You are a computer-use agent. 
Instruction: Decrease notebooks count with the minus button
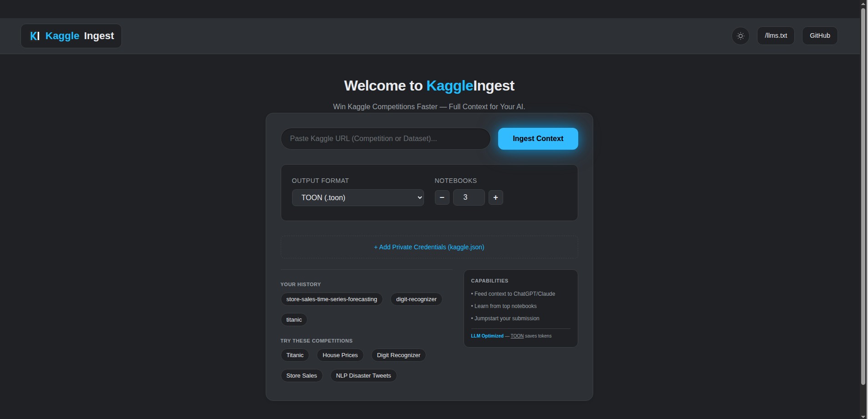(x=441, y=197)
